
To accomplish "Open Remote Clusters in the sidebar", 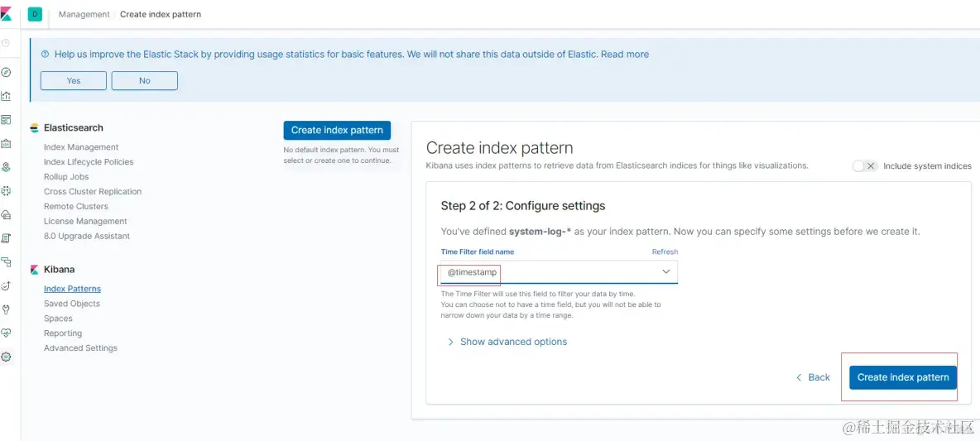I will point(75,206).
